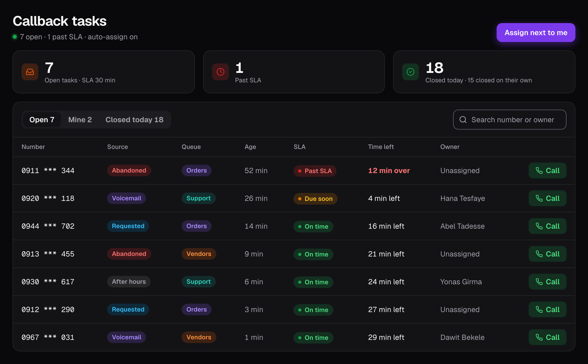The image size is (588, 364).
Task: Call the 0920 *** 118 voicemail task
Action: tap(547, 198)
